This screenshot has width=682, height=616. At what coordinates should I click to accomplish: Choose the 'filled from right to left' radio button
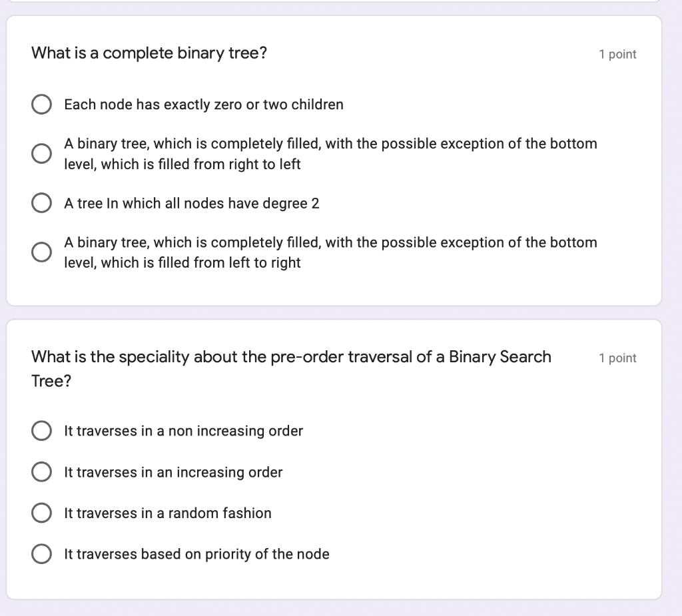click(x=42, y=154)
